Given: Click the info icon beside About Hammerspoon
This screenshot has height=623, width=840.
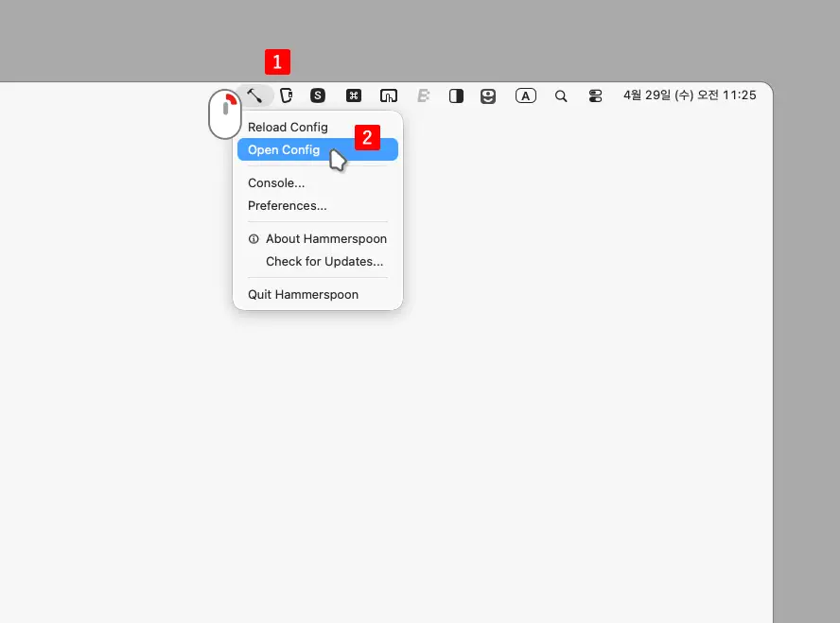Looking at the screenshot, I should [x=254, y=239].
